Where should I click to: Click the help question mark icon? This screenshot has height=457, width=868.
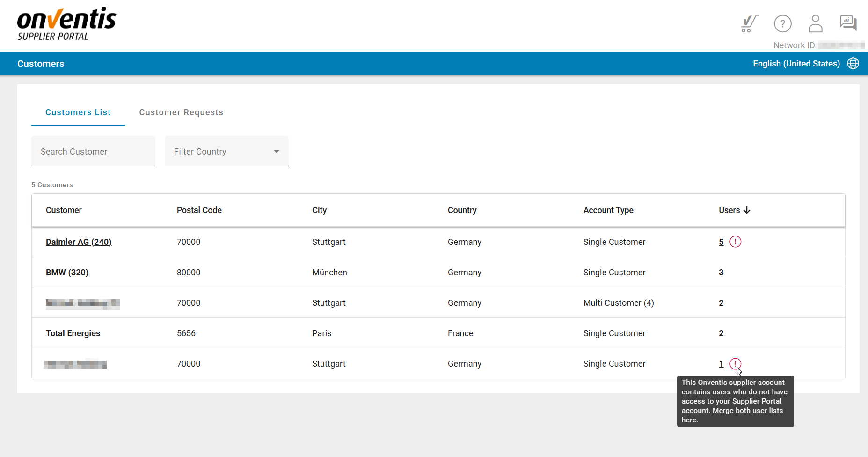782,23
